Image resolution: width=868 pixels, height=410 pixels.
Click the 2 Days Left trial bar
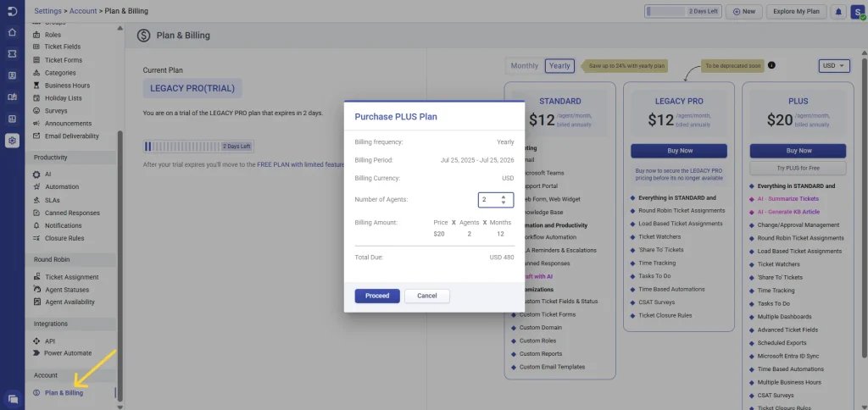(x=198, y=147)
